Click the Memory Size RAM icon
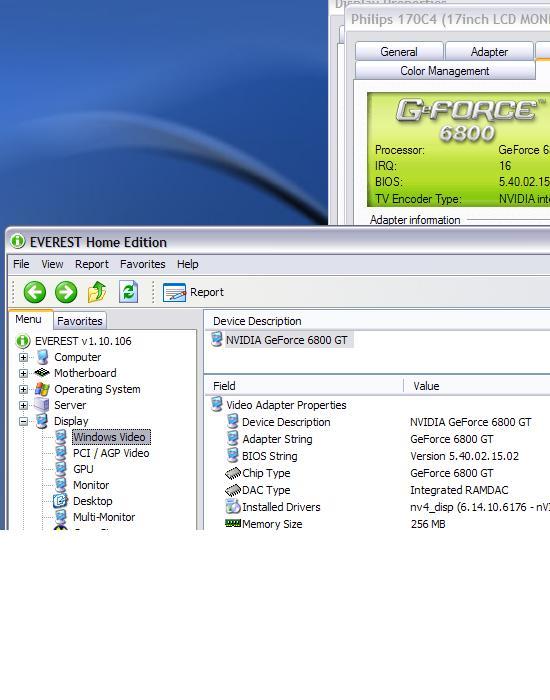The width and height of the screenshot is (550, 700). tap(233, 523)
